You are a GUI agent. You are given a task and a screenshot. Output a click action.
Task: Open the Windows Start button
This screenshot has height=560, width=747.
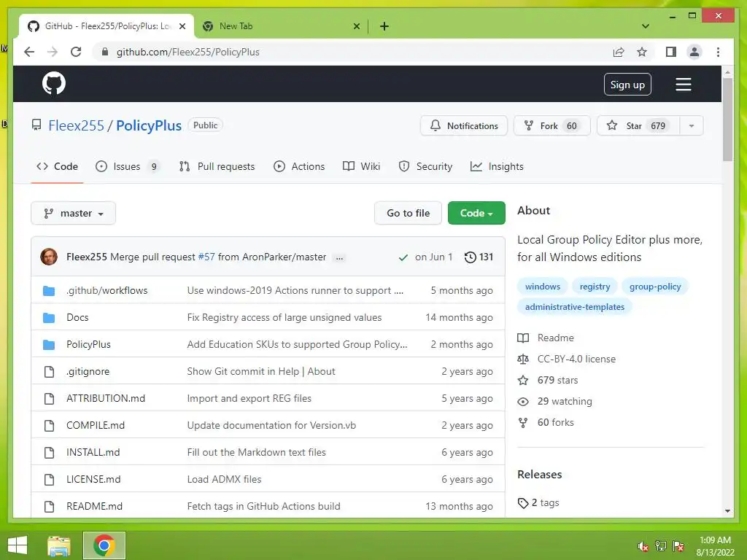[x=18, y=545]
